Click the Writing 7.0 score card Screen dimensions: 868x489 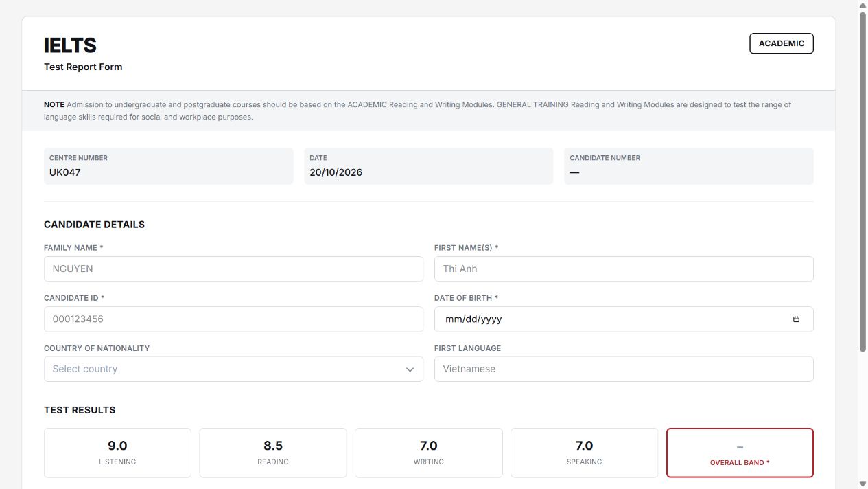pyautogui.click(x=429, y=453)
